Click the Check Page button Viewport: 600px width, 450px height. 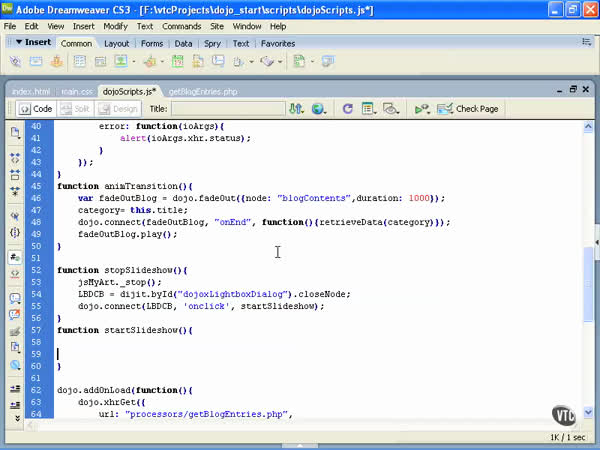(470, 109)
